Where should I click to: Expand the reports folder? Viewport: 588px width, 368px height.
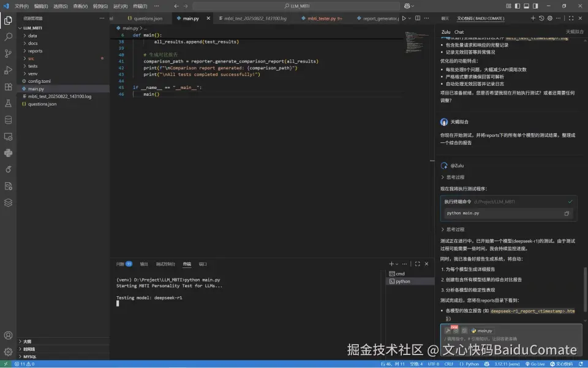[35, 51]
